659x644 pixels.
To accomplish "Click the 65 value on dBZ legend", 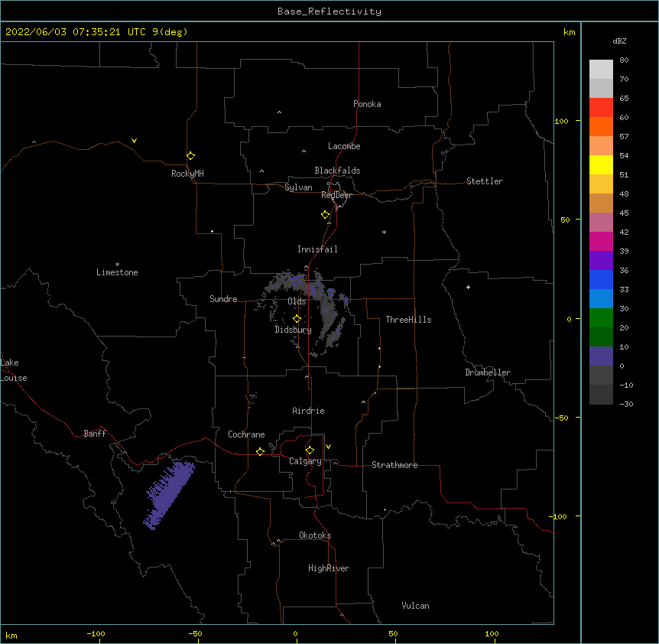I will pyautogui.click(x=624, y=99).
